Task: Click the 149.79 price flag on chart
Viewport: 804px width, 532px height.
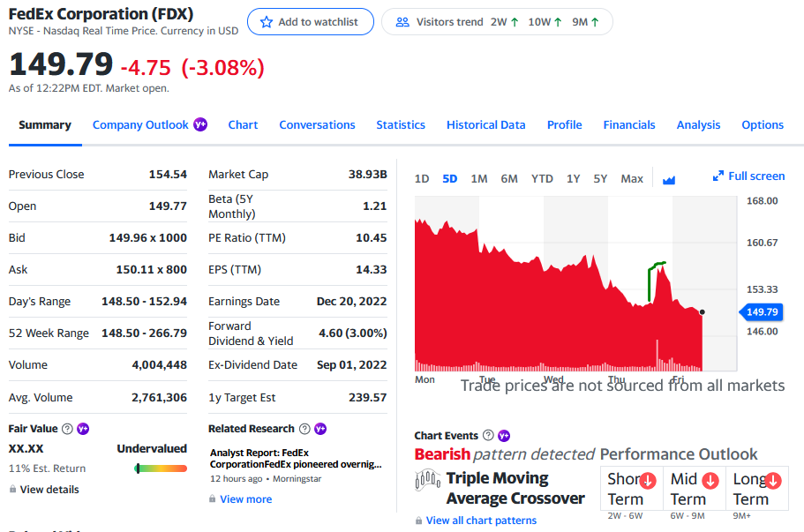Action: (x=760, y=311)
